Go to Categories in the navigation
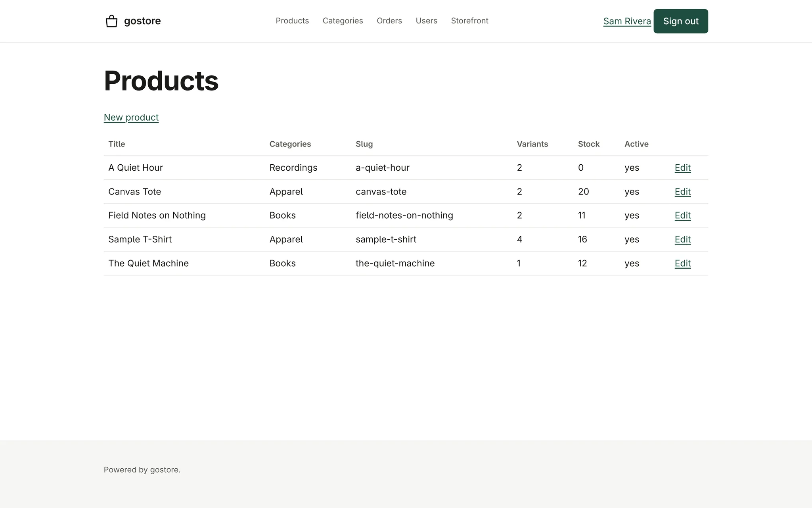 [x=343, y=21]
